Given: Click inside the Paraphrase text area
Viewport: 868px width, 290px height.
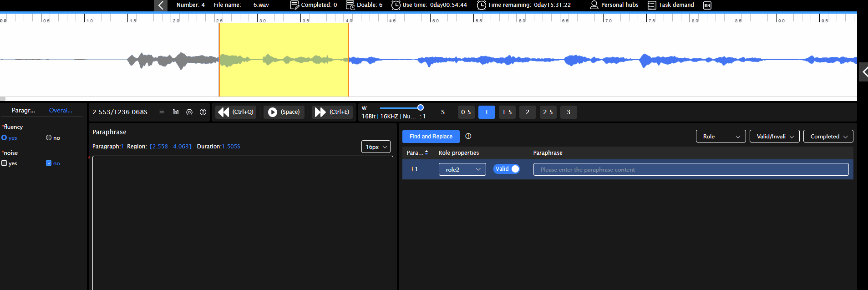Looking at the screenshot, I should 243,223.
